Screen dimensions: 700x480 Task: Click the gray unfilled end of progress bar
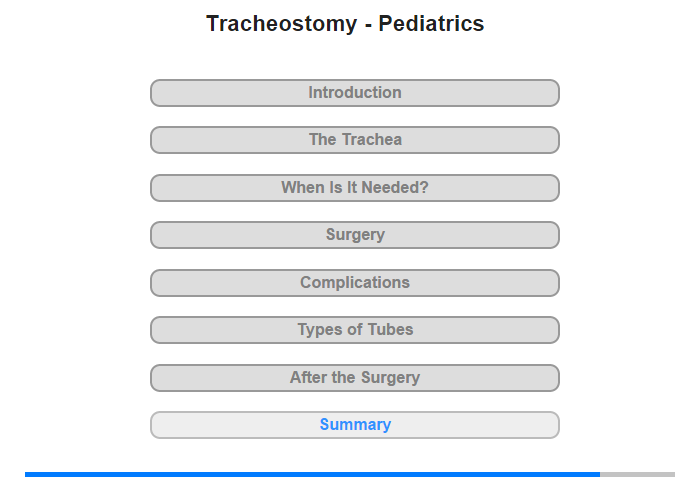point(638,474)
